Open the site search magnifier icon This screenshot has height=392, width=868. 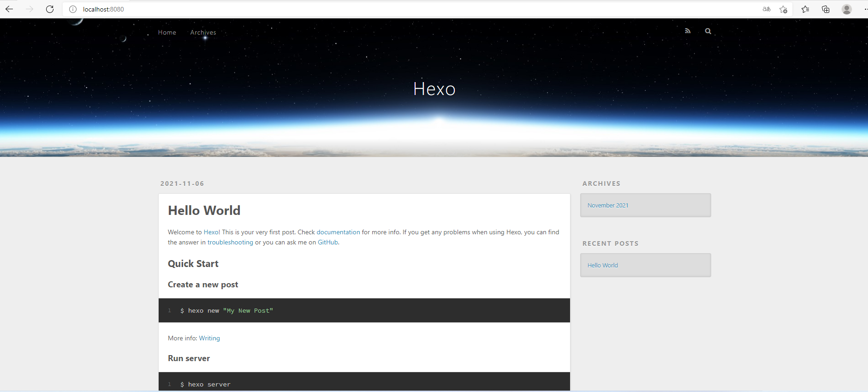pyautogui.click(x=708, y=31)
